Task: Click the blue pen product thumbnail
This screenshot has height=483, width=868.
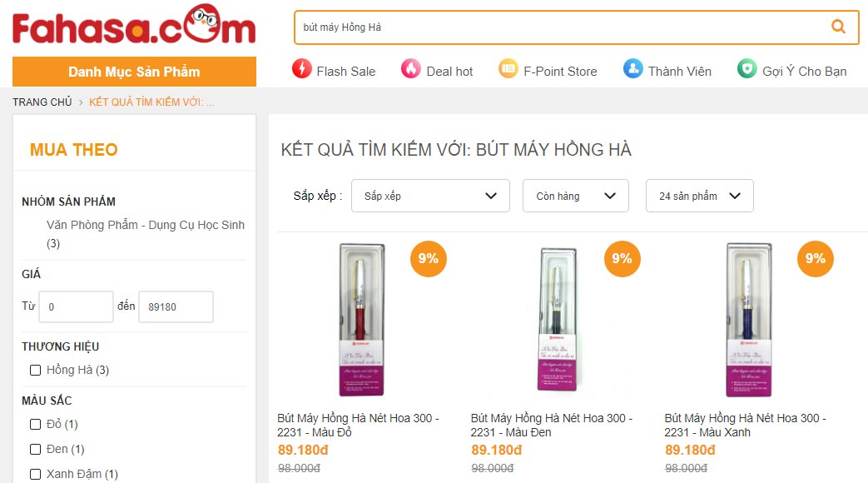Action: (748, 319)
